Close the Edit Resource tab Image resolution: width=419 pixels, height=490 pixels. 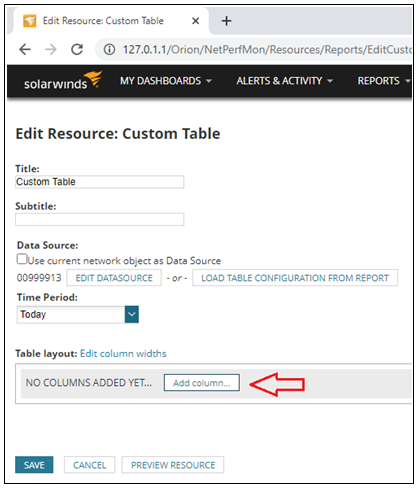[x=196, y=21]
